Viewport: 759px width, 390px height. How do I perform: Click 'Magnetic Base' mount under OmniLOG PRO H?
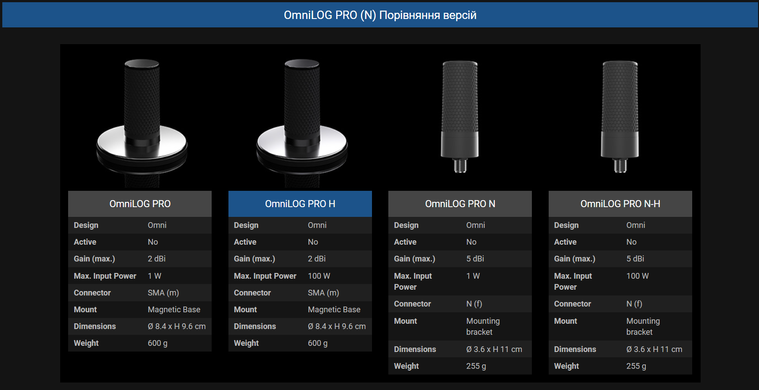(334, 310)
